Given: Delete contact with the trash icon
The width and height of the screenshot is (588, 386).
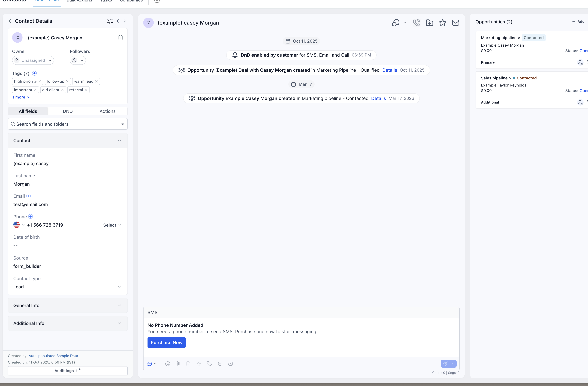Looking at the screenshot, I should click(120, 38).
